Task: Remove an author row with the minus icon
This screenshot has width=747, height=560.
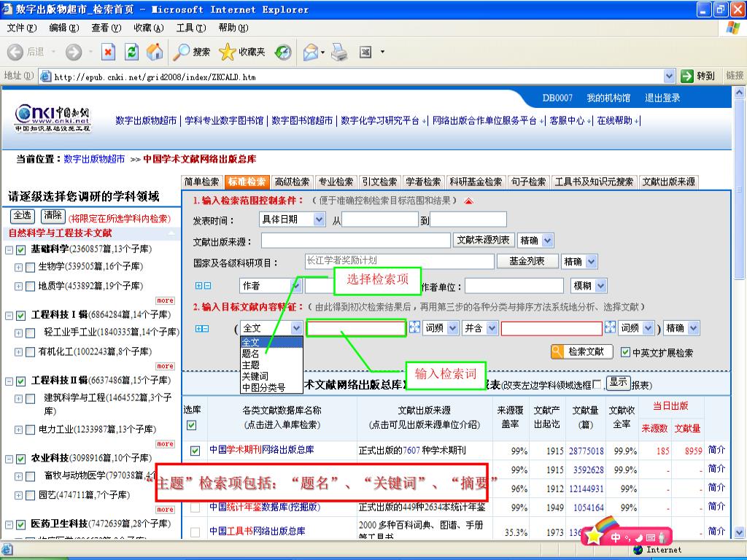Action: (x=207, y=286)
